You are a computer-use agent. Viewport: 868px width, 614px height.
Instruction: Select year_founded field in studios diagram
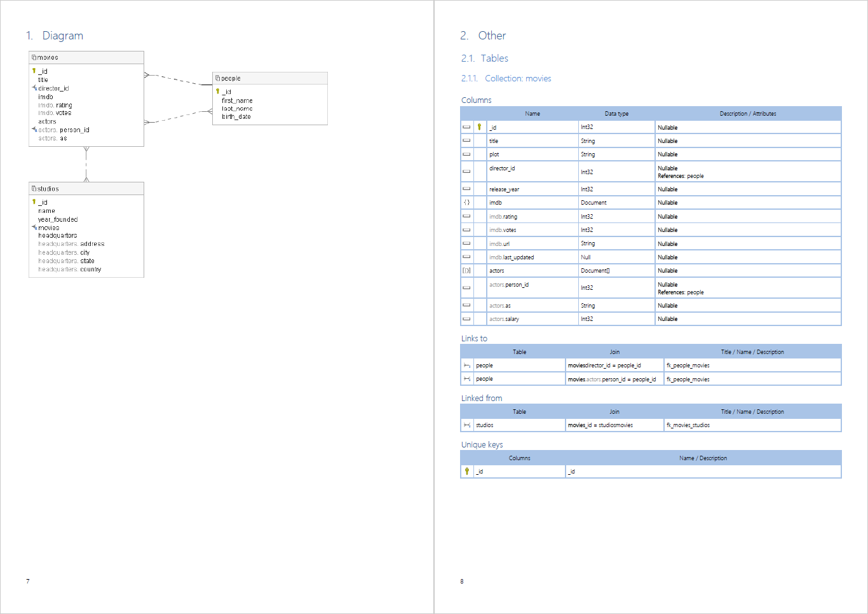tap(58, 219)
